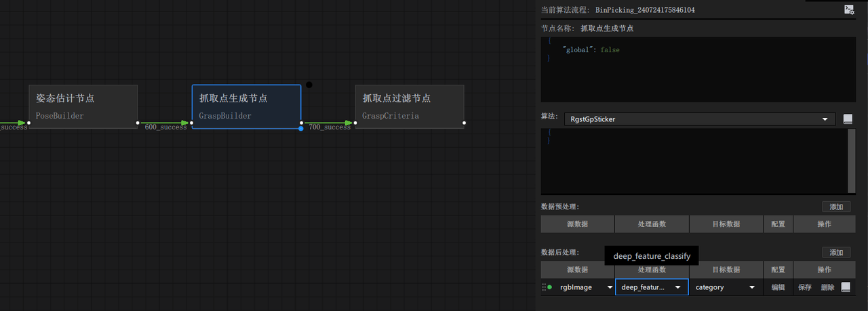The height and width of the screenshot is (311, 868).
Task: Click the book icon in the post-processing row
Action: pos(845,287)
